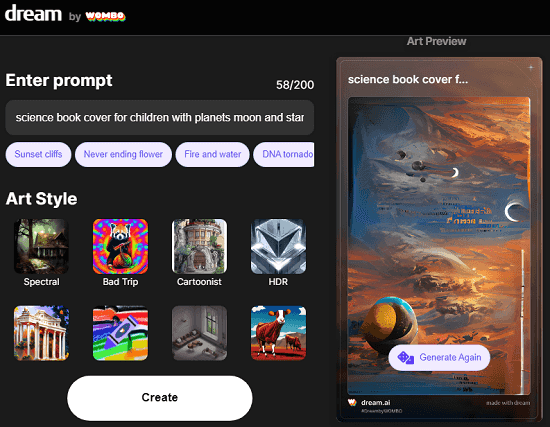Click the WOMBO rainbow logo

pos(105,16)
